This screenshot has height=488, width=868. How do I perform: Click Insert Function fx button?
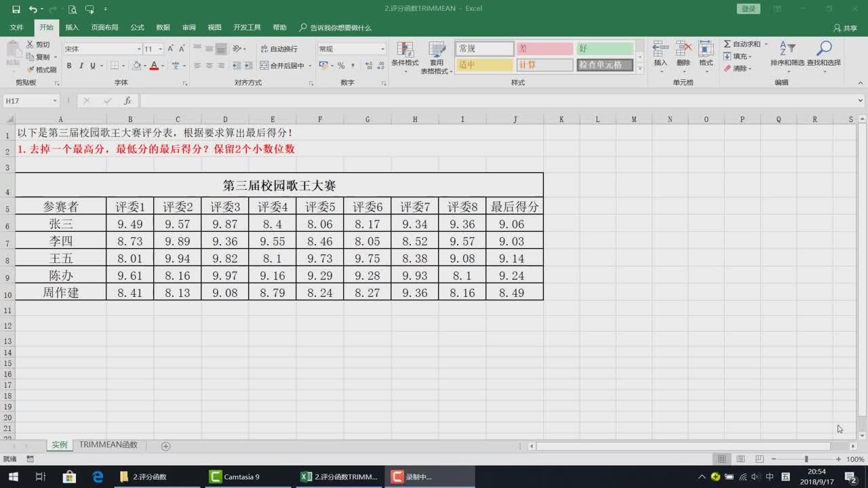[127, 101]
